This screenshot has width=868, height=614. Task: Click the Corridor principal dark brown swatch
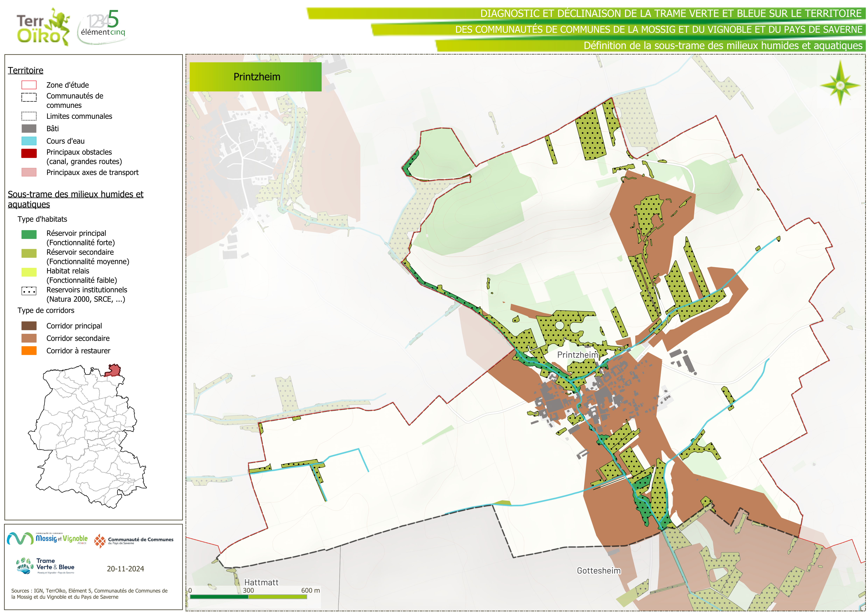pos(29,326)
